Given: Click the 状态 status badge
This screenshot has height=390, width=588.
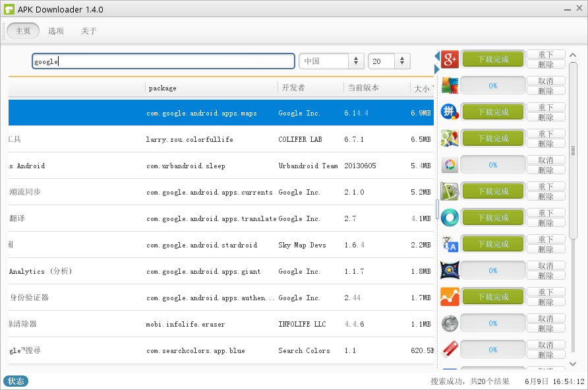Looking at the screenshot, I should pos(16,381).
